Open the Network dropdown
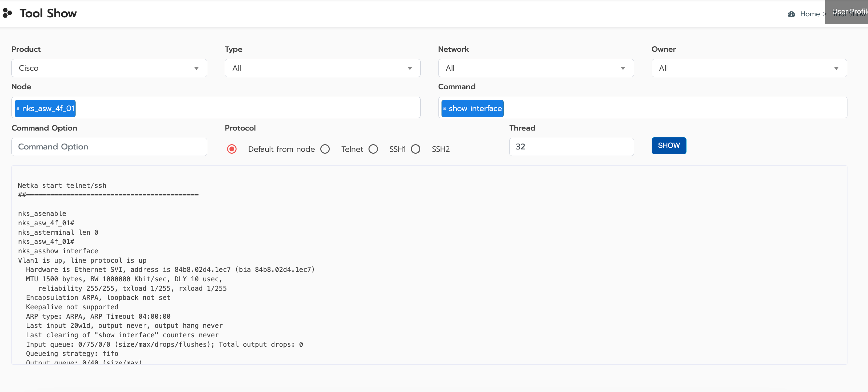This screenshot has height=392, width=868. (536, 68)
